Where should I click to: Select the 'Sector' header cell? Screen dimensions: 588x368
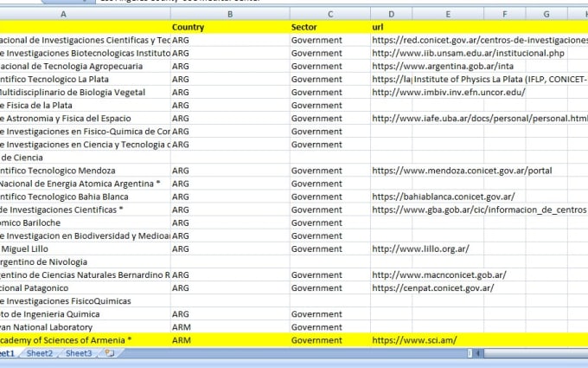click(330, 27)
